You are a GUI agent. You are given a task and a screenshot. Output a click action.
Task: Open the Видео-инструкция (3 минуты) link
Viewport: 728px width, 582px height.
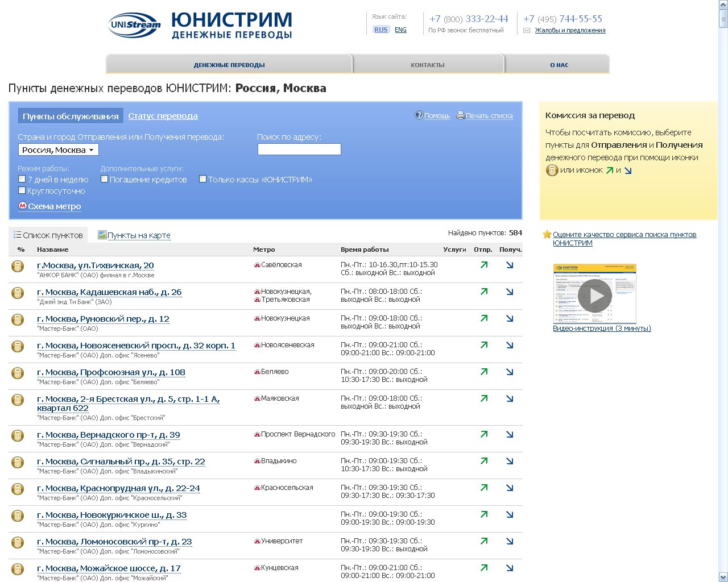click(602, 329)
